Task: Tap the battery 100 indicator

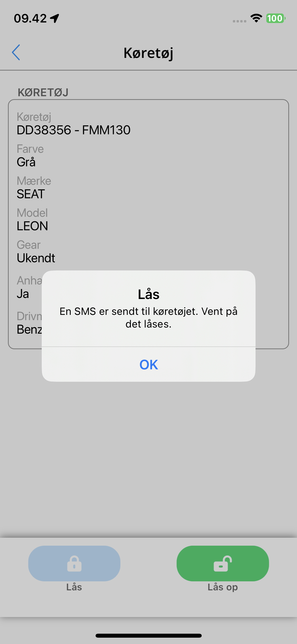Action: pos(276,18)
